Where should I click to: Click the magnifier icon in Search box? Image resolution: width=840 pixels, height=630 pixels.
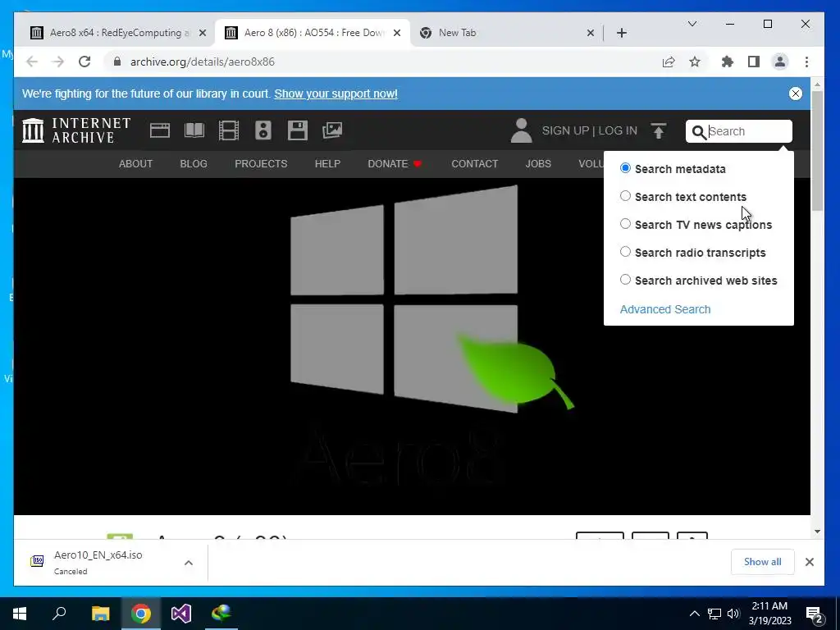point(699,132)
